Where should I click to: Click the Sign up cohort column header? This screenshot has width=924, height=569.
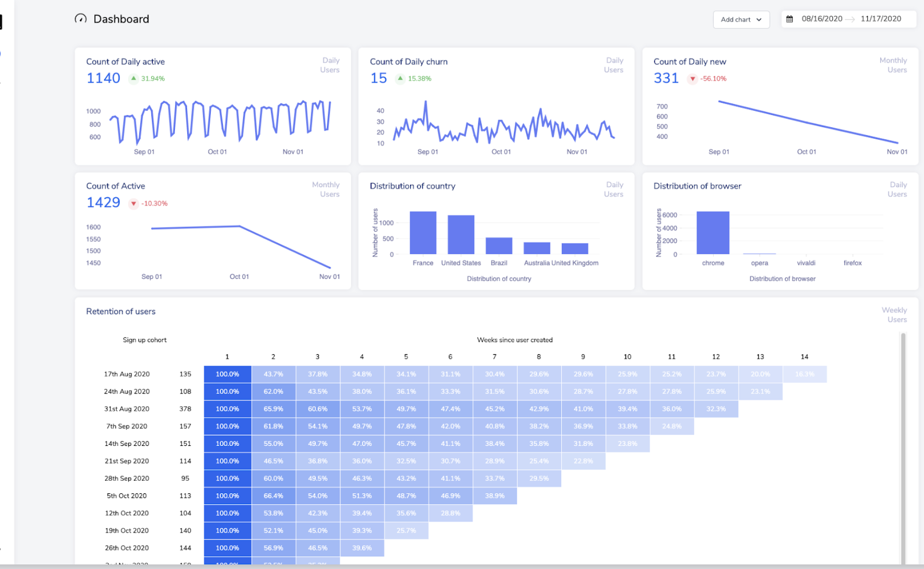[x=144, y=340]
